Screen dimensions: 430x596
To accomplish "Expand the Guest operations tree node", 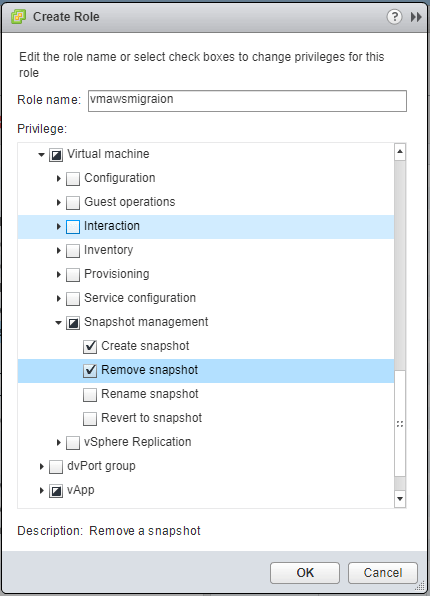I will click(x=59, y=202).
